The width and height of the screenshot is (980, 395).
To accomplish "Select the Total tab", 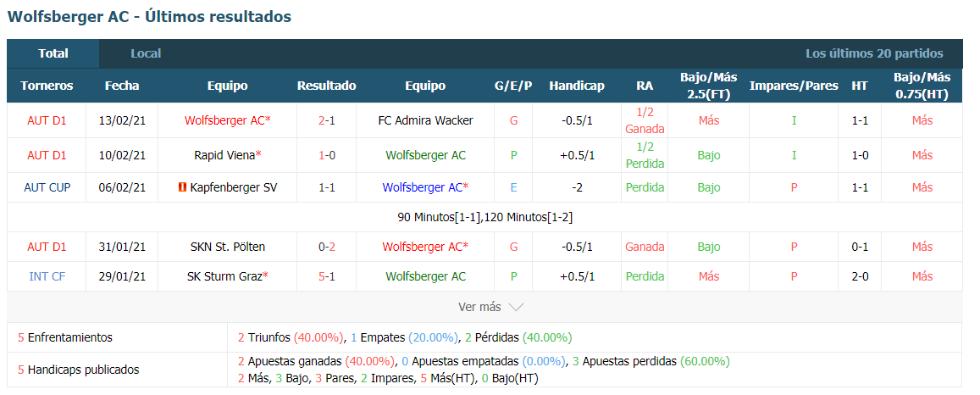I will 53,53.
